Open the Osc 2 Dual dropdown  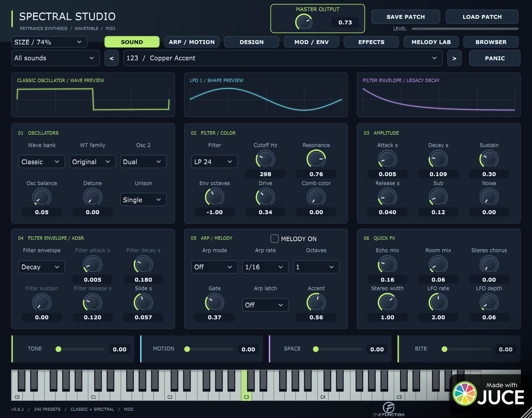pos(144,162)
